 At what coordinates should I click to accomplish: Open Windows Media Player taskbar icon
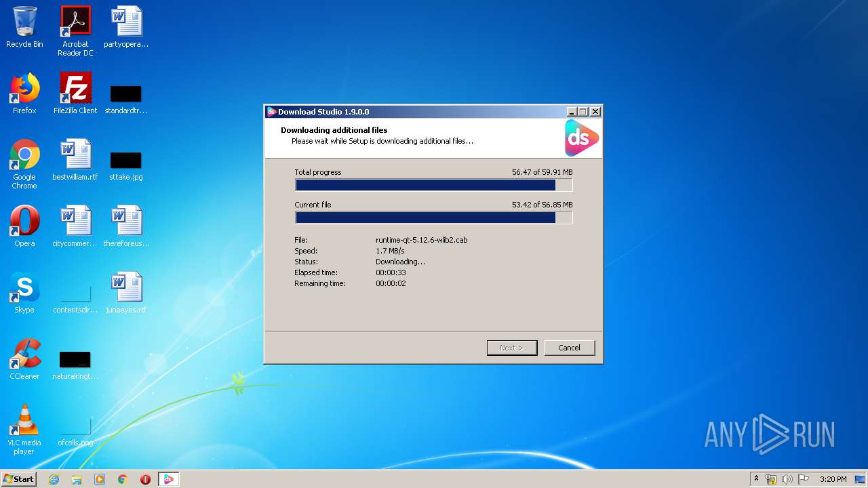100,479
